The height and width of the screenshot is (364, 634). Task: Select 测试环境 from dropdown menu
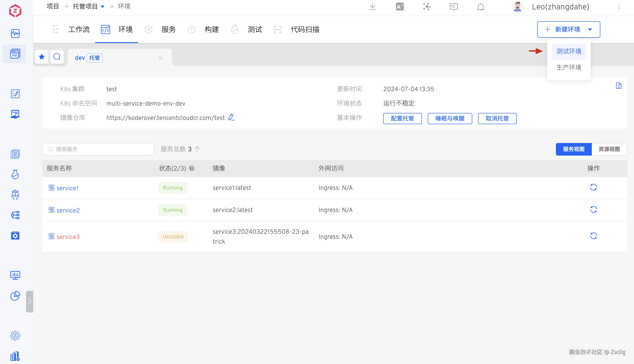pyautogui.click(x=568, y=51)
